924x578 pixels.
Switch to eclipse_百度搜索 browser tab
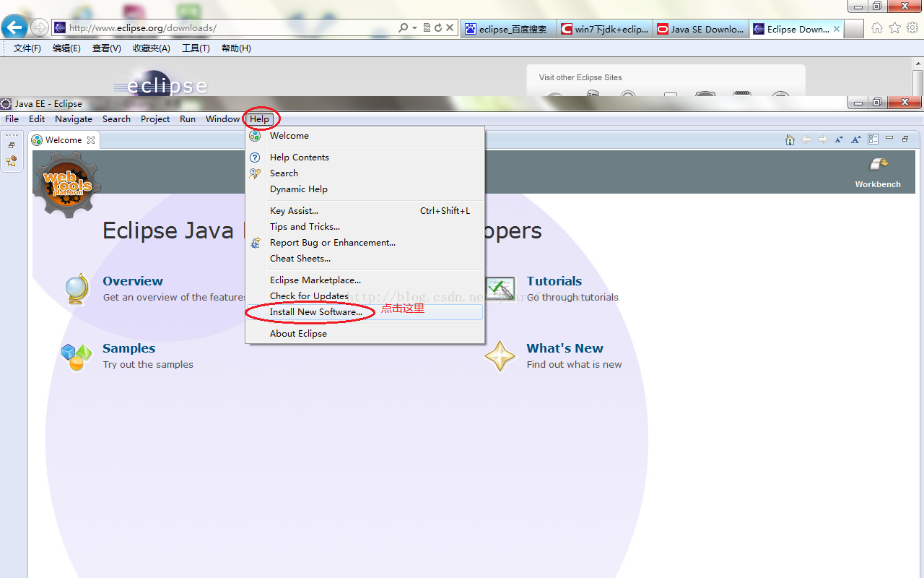[509, 29]
